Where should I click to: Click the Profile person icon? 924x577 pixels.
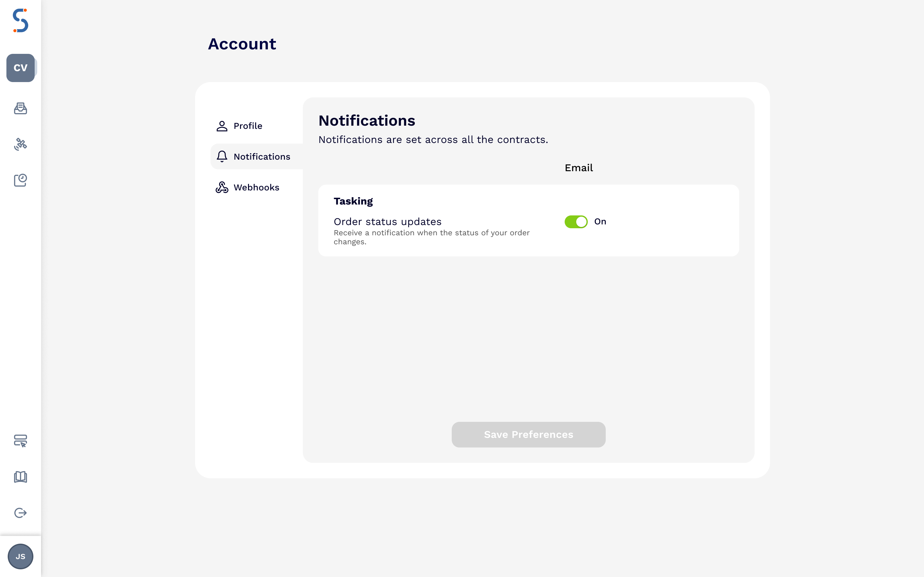(221, 126)
